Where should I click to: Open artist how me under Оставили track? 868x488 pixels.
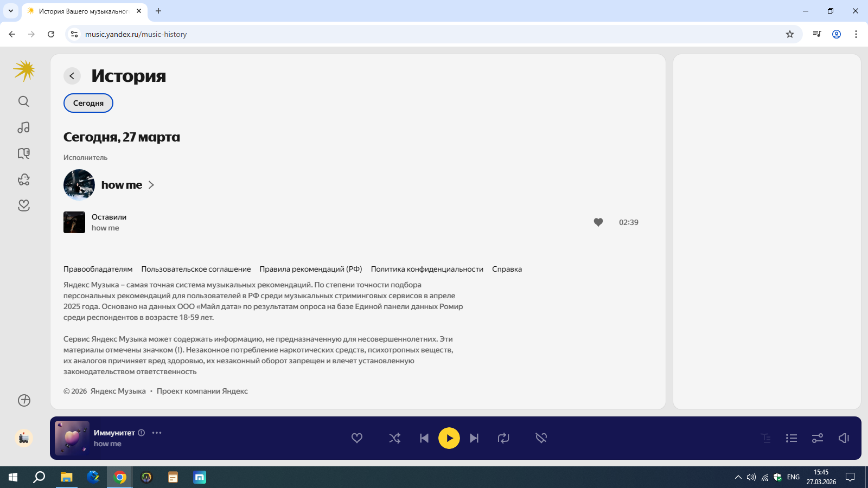105,228
